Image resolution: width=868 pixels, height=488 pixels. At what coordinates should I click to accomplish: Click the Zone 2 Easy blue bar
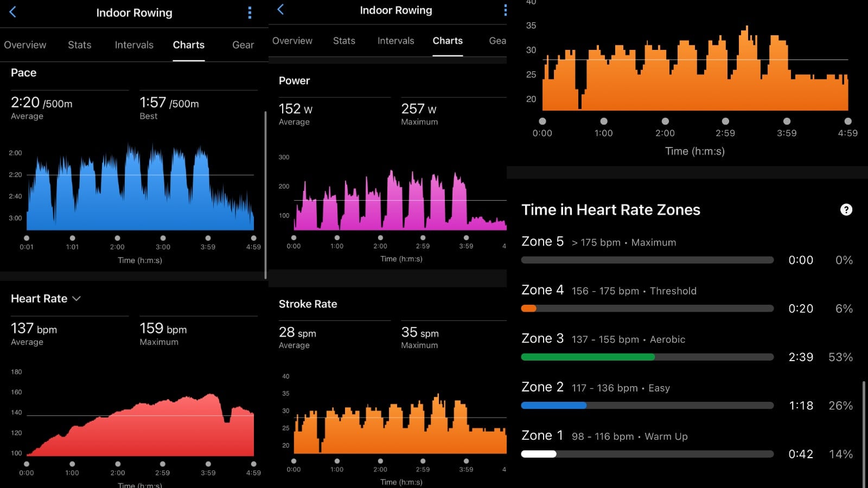coord(553,406)
